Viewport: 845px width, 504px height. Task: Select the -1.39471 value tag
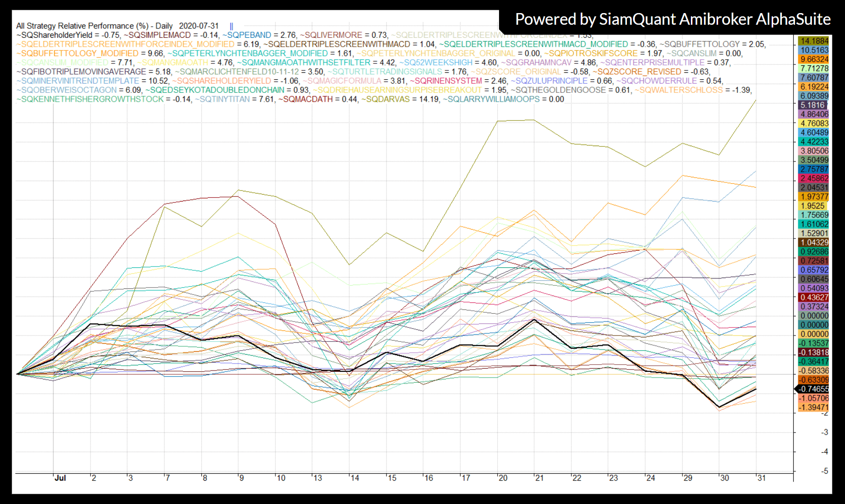click(814, 407)
